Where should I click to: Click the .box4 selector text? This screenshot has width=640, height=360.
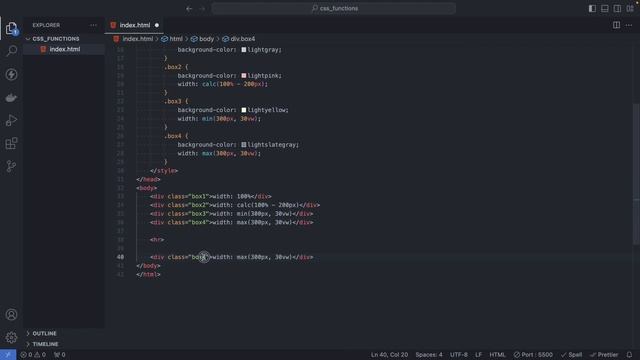173,136
